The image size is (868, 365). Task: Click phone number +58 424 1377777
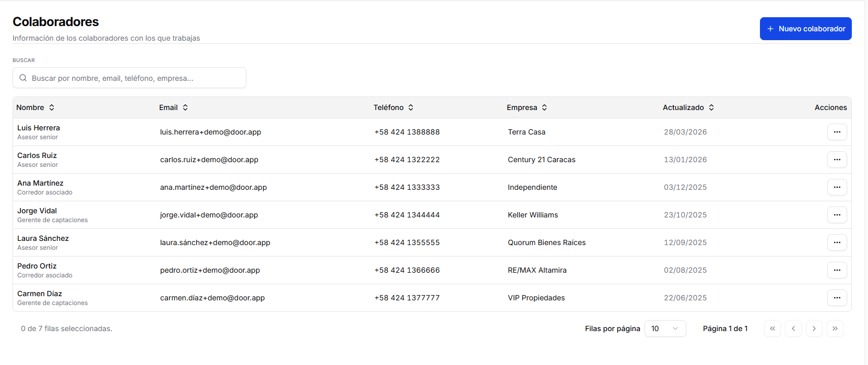click(x=407, y=298)
